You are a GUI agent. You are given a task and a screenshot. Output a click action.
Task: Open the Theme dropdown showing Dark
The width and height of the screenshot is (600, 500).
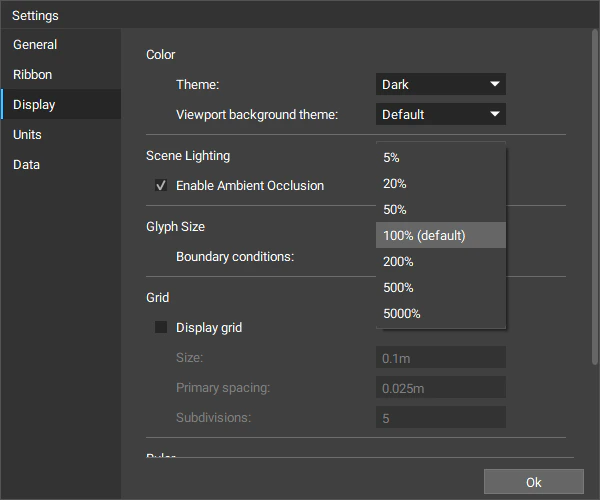pos(440,84)
